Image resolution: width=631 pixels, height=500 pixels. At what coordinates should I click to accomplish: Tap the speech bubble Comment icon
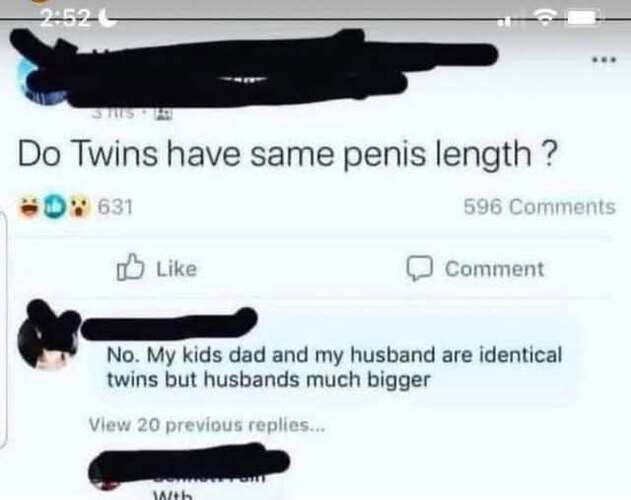419,268
